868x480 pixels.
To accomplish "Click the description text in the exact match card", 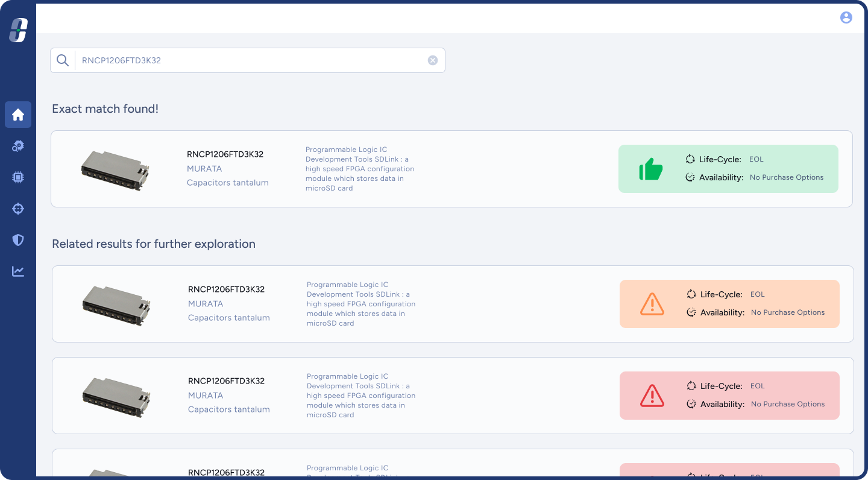I will (x=360, y=169).
